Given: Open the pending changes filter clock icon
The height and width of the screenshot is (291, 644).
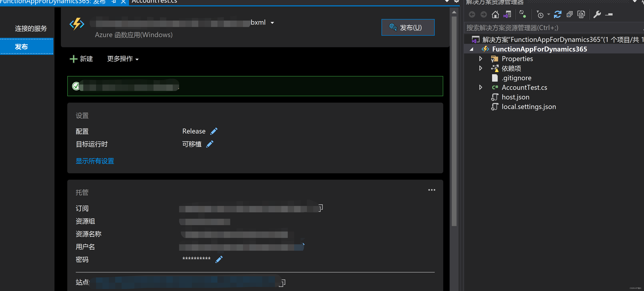Looking at the screenshot, I should (x=540, y=15).
